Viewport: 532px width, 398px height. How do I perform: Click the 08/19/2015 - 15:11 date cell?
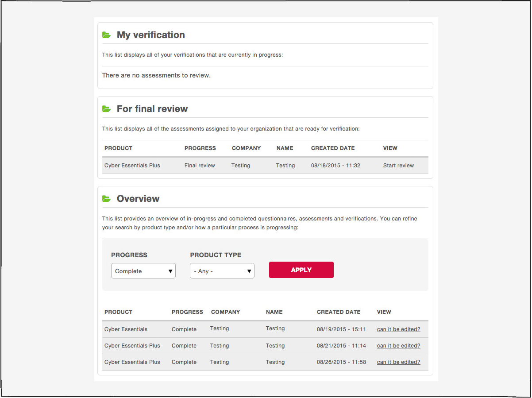click(341, 329)
